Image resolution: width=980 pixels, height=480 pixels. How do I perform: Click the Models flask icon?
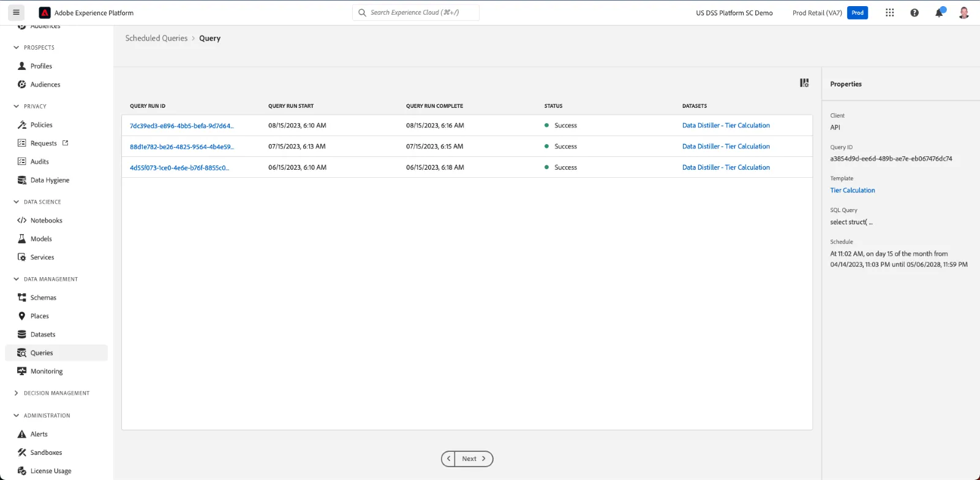22,239
